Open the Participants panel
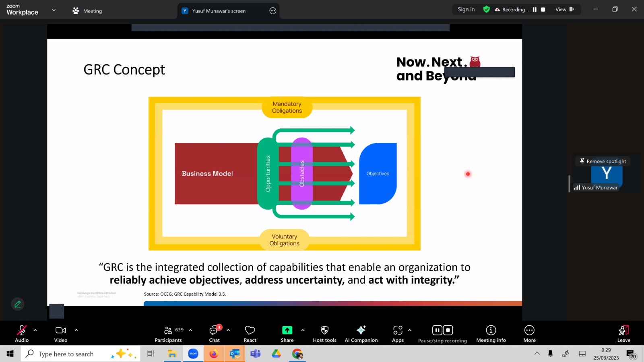 coord(168,333)
